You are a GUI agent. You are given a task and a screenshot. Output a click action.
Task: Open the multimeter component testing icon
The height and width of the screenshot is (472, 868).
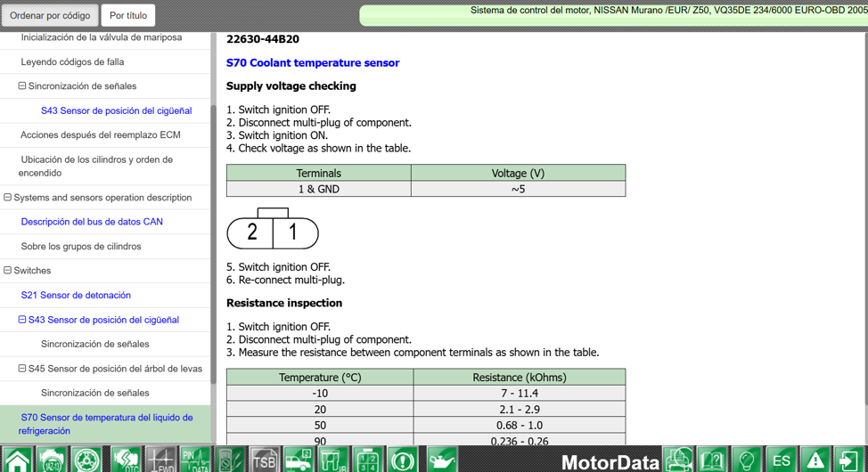pyautogui.click(x=230, y=460)
